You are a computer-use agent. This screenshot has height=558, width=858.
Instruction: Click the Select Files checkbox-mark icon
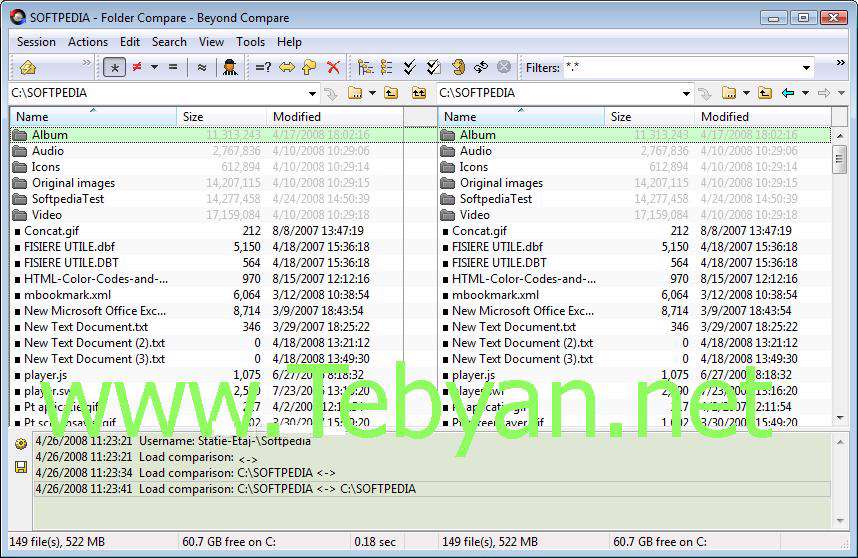(433, 67)
